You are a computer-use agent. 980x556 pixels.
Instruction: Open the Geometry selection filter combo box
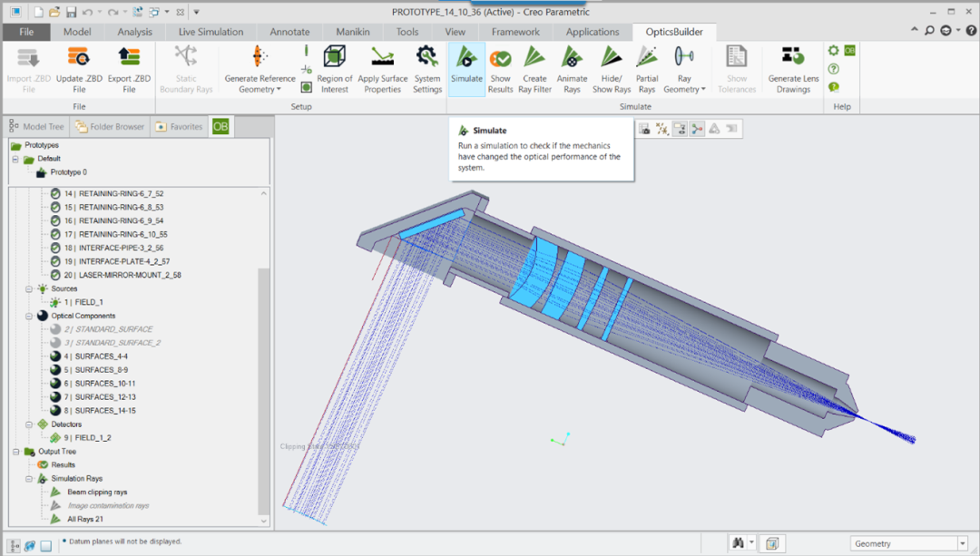(x=909, y=543)
